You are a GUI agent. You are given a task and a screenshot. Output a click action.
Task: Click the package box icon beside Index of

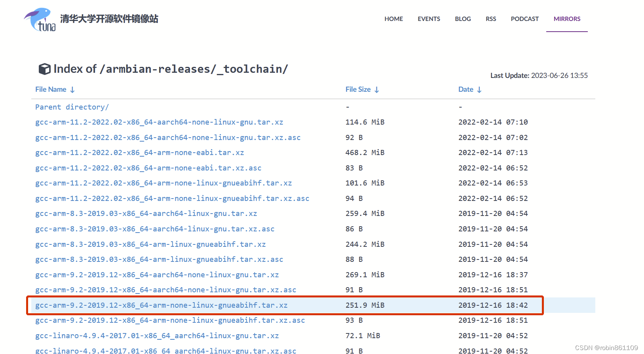44,69
